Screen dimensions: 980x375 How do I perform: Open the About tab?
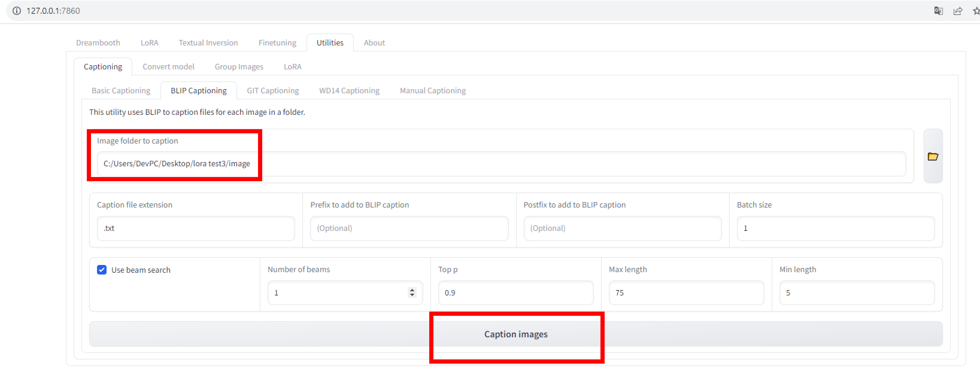tap(374, 42)
